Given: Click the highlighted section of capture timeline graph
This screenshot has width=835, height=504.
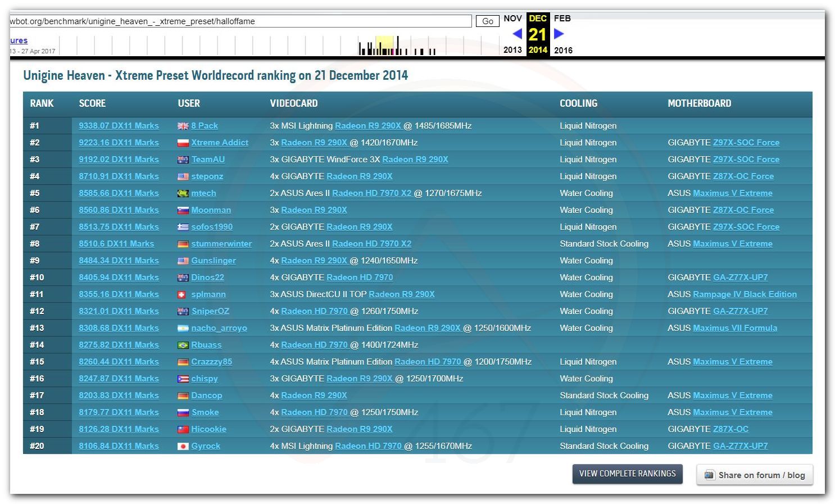Looking at the screenshot, I should tap(384, 45).
